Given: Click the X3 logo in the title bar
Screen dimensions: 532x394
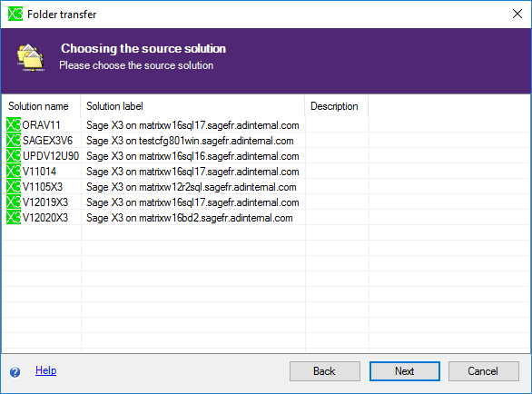Looking at the screenshot, I should (x=15, y=14).
